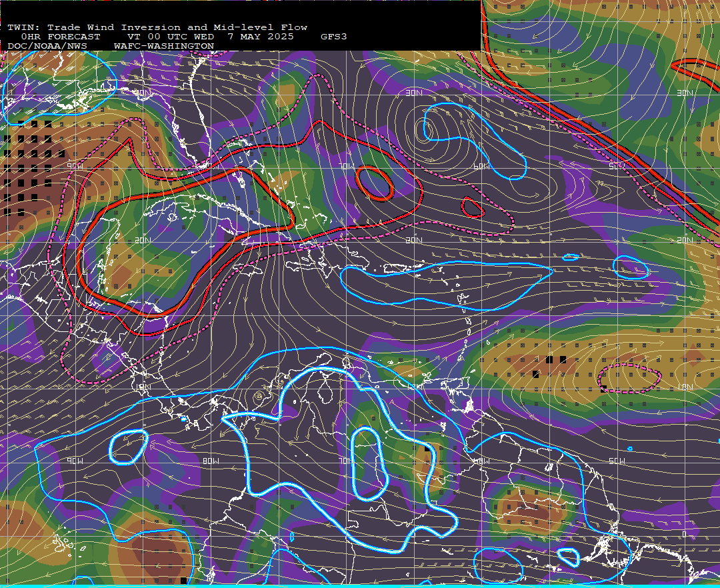Click the title text 'TWIN: Trade Wind Inversion and Mid-level Flow'
The height and width of the screenshot is (588, 720).
click(x=157, y=27)
